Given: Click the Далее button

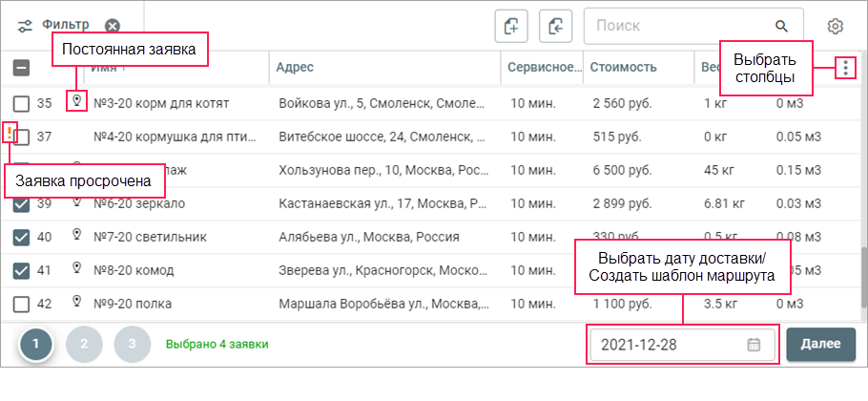Looking at the screenshot, I should (x=820, y=345).
